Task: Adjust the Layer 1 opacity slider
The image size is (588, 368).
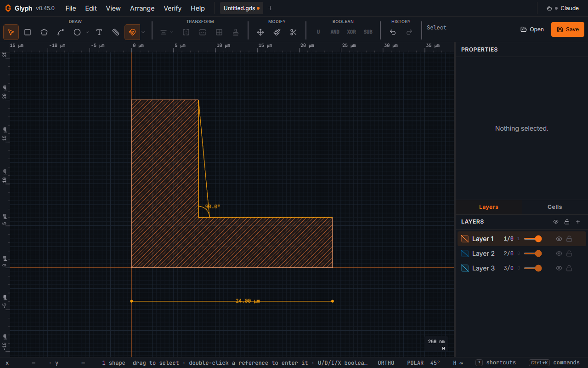Action: coord(533,239)
